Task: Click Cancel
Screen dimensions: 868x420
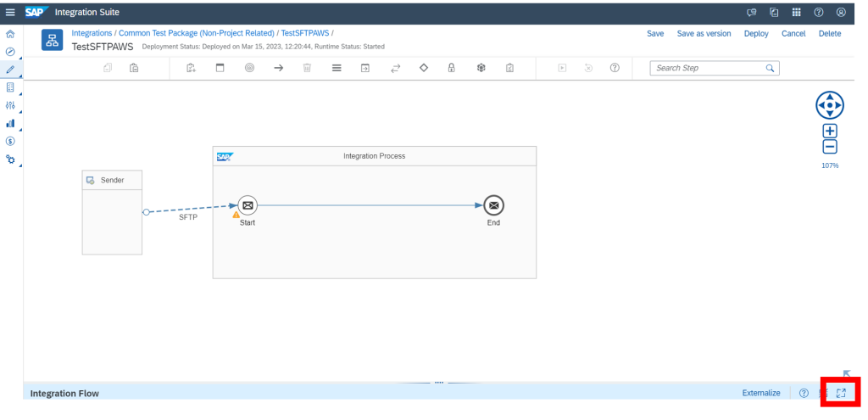Action: click(793, 34)
